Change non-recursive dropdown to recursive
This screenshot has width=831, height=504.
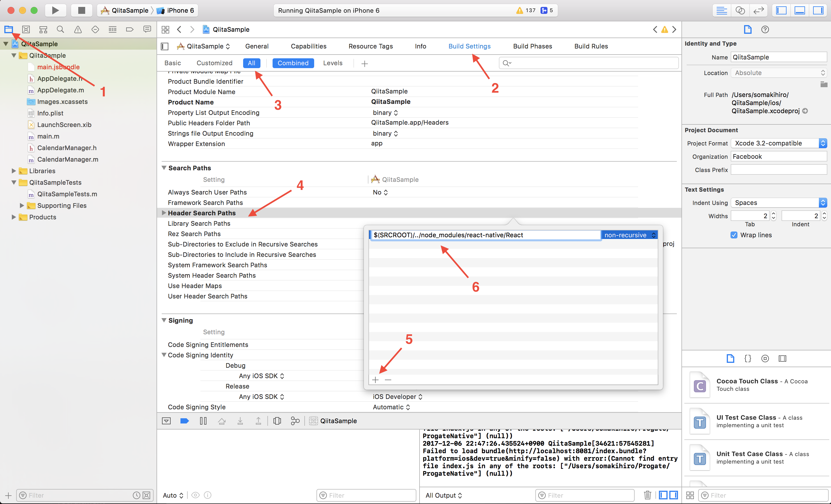pyautogui.click(x=629, y=235)
